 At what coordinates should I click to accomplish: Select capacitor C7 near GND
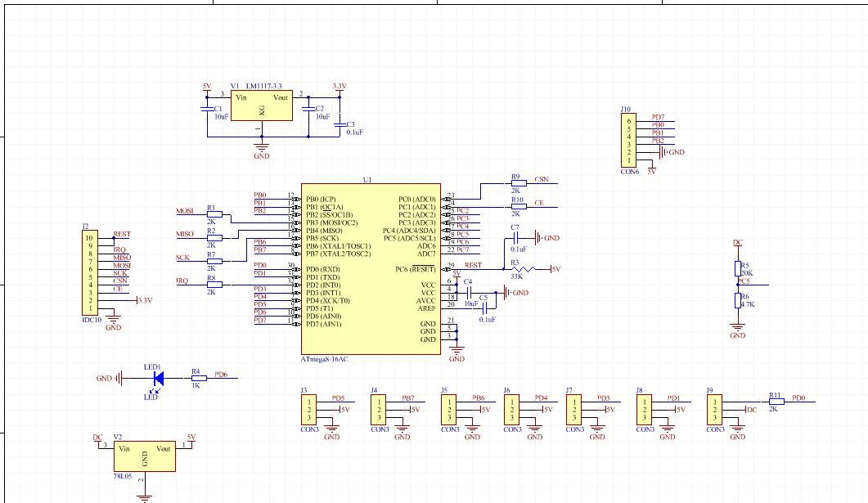coord(516,238)
